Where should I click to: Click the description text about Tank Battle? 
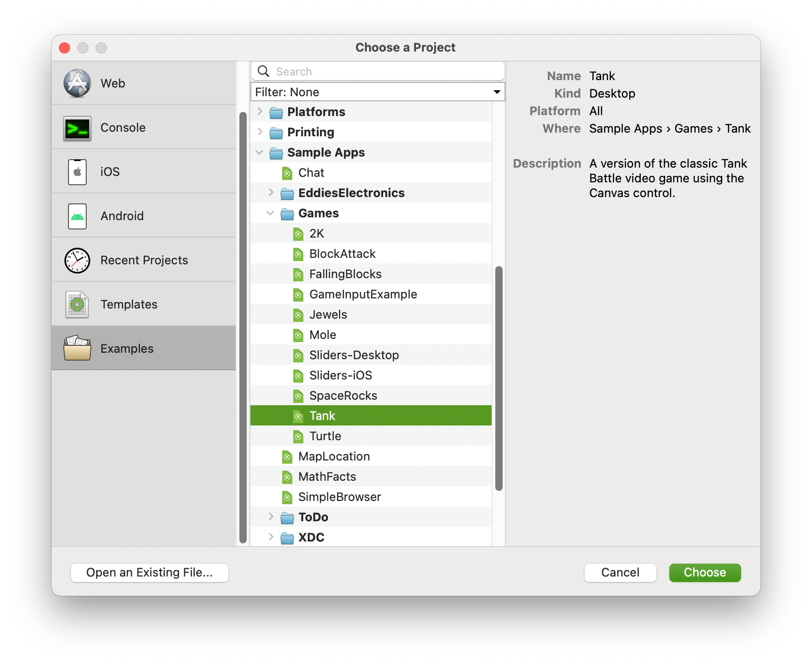click(x=668, y=178)
